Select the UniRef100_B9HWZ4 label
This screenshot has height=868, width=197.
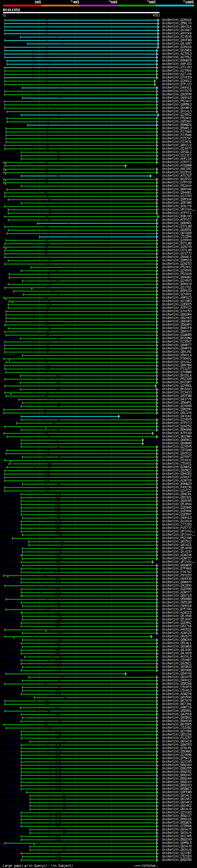pyautogui.click(x=177, y=125)
